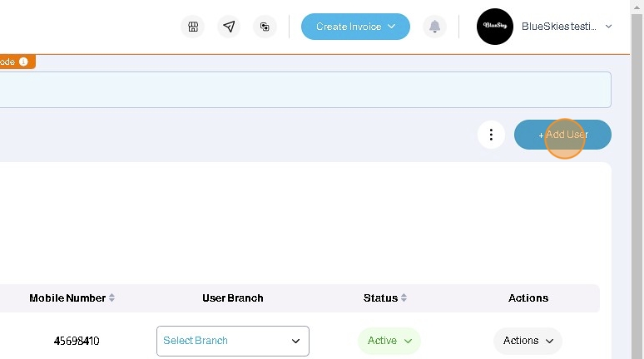644x359 pixels.
Task: Sort by Mobile Number column arrows
Action: point(112,298)
